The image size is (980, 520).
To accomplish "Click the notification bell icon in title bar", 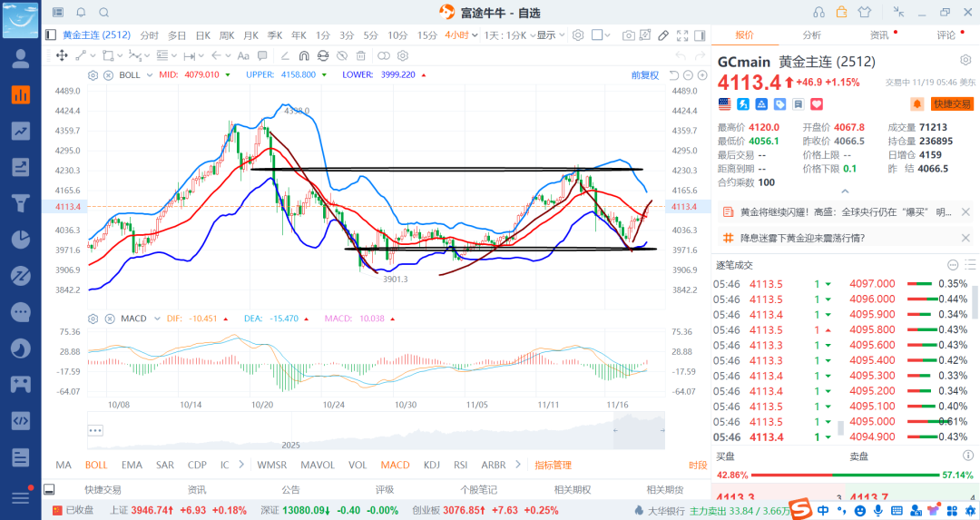I will click(x=82, y=13).
